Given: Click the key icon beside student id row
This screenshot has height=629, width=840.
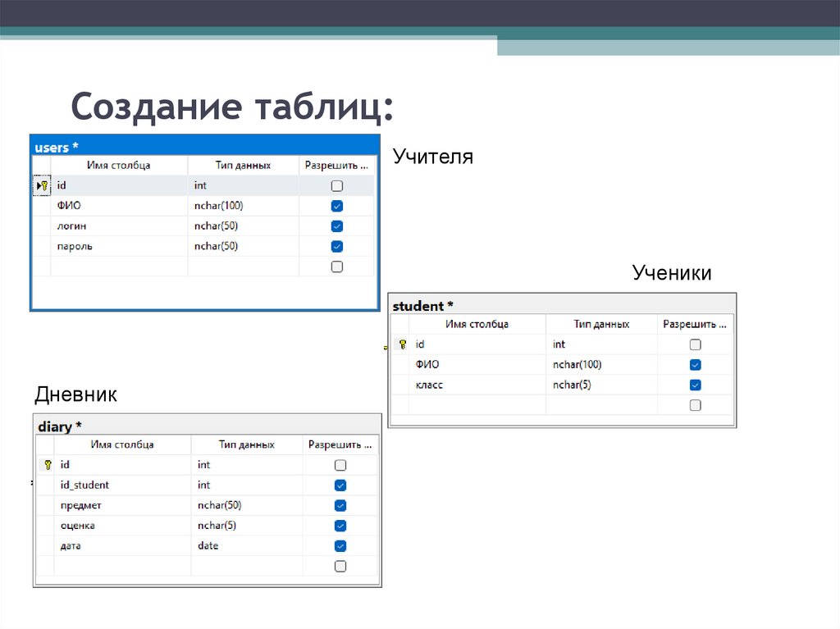Looking at the screenshot, I should 403,344.
